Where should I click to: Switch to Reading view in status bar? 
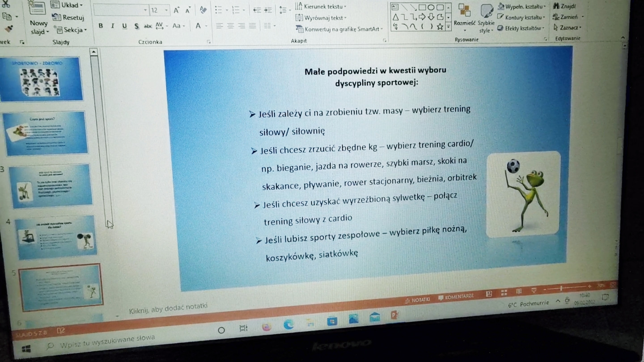pos(519,291)
